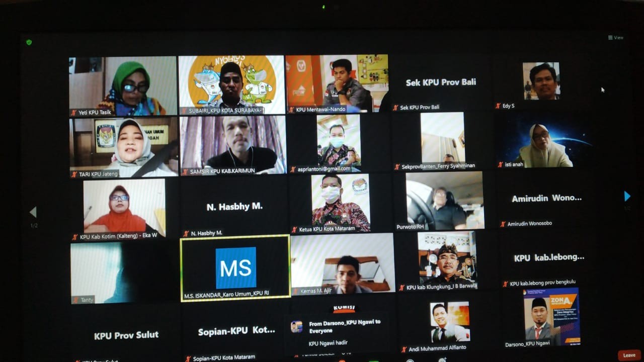Select the M.S. ISKANDAR active speaker tile
The image size is (644, 362).
(235, 267)
